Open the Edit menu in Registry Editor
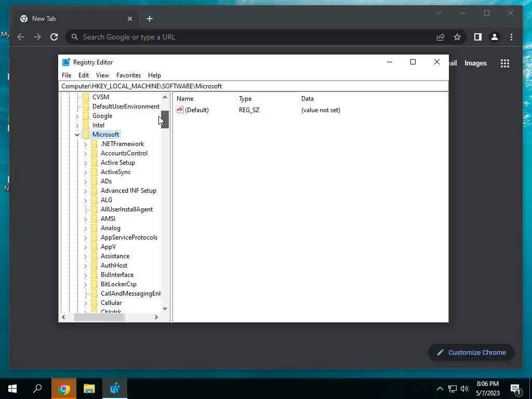 coord(84,75)
